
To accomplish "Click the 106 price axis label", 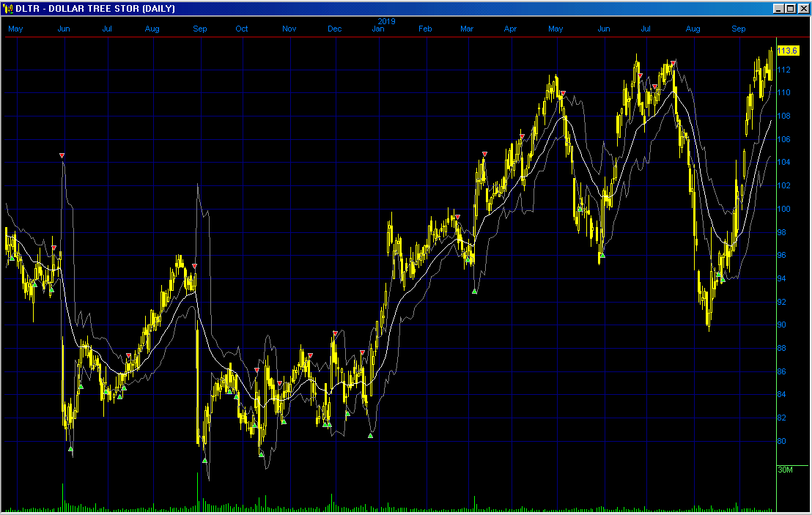I will [783, 139].
